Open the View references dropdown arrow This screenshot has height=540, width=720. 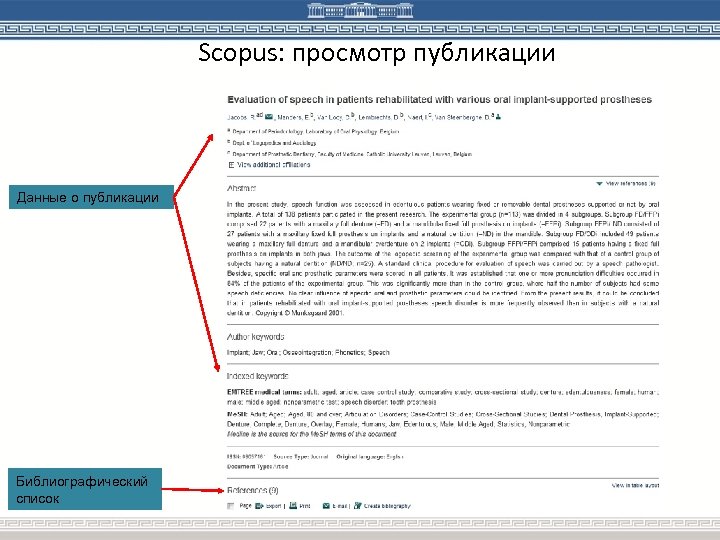point(599,184)
